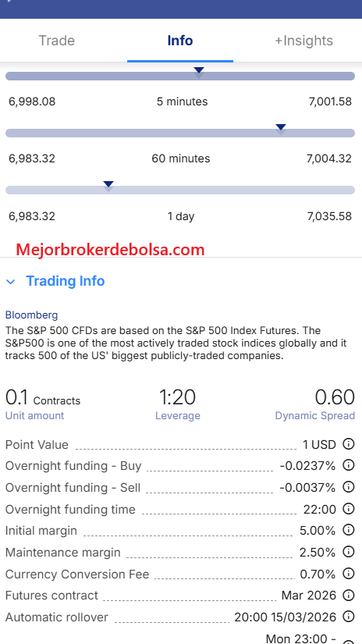Open info icon for Initial margin
362x644 pixels.
pyautogui.click(x=348, y=530)
